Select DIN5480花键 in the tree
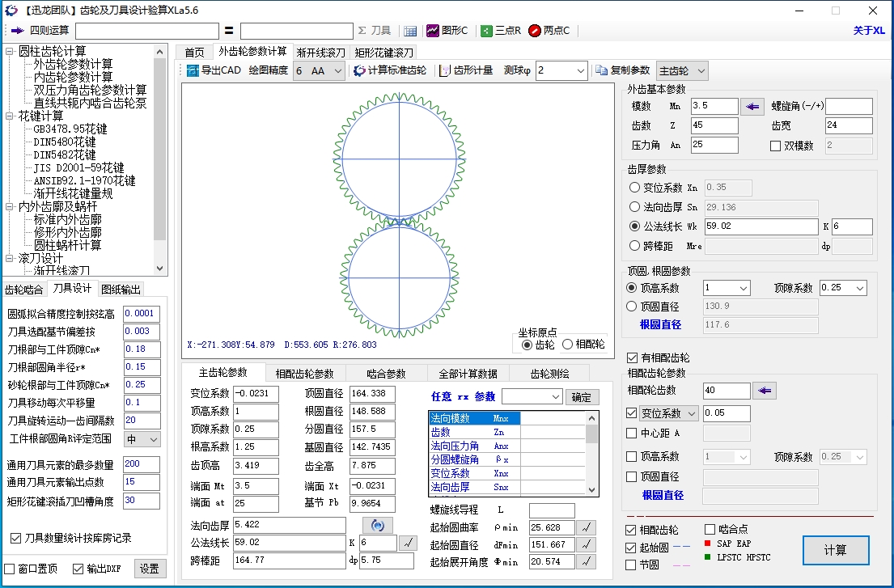894x588 pixels. click(x=65, y=142)
